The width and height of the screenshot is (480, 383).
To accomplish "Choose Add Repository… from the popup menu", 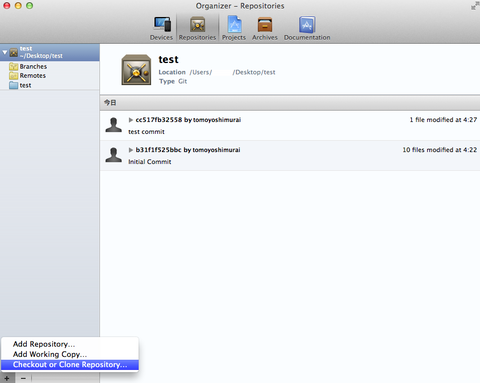I will click(70, 344).
